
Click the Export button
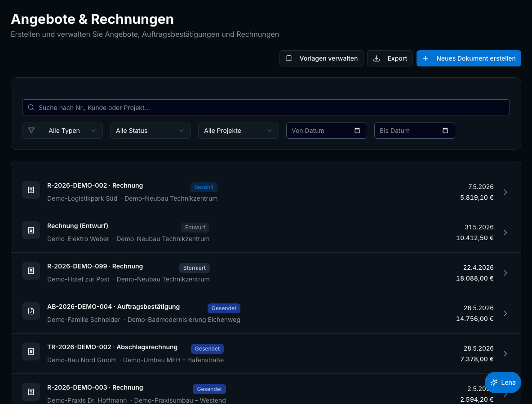390,58
